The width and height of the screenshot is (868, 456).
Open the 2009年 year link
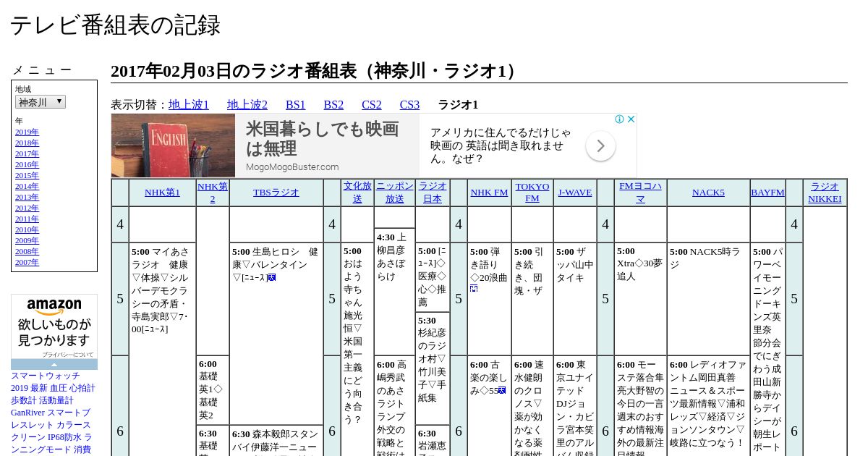click(27, 240)
